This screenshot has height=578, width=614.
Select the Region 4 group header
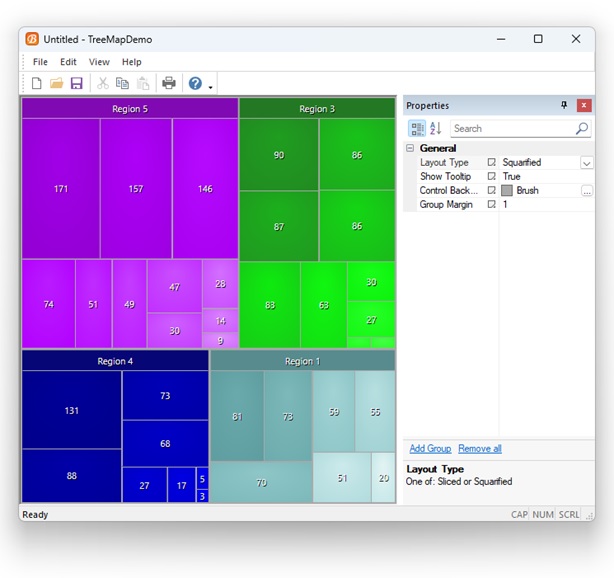pyautogui.click(x=115, y=361)
